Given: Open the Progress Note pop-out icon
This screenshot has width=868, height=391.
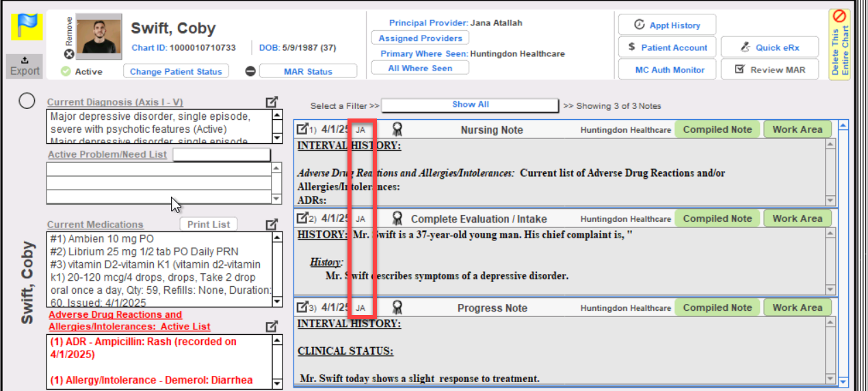Looking at the screenshot, I should [302, 307].
